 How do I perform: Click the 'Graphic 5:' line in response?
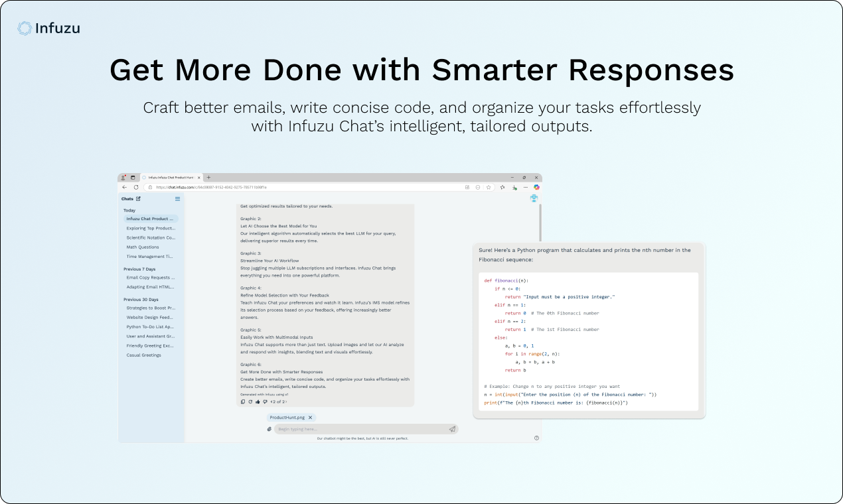[251, 330]
